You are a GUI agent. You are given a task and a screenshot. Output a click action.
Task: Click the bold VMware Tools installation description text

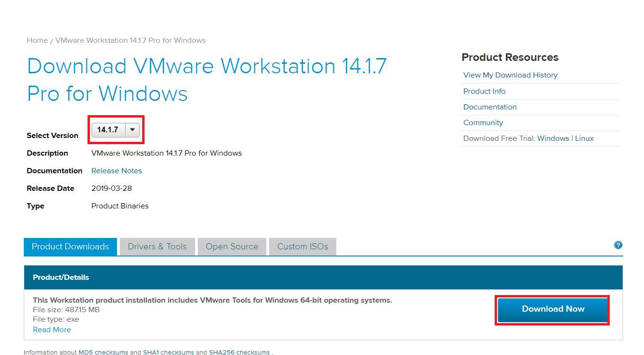213,300
